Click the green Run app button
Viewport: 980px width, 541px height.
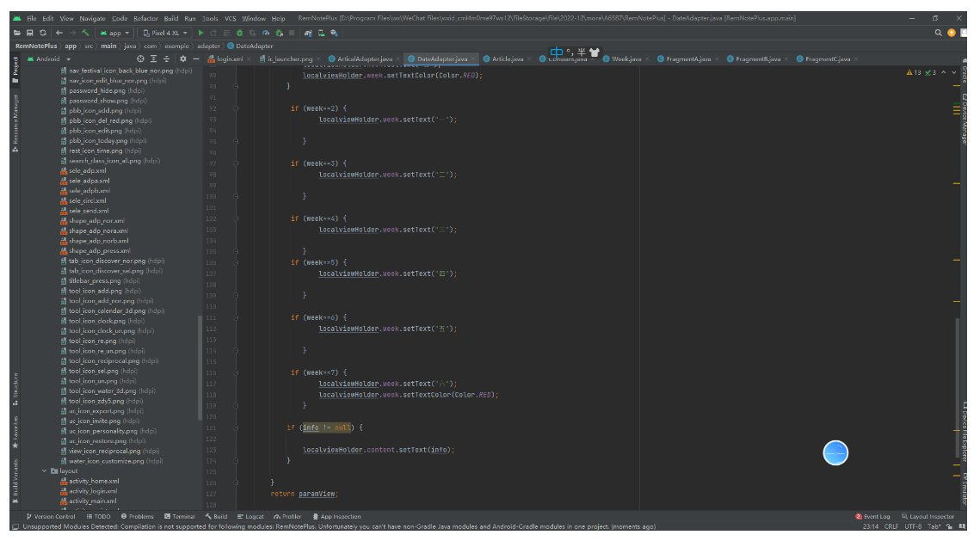tap(201, 33)
